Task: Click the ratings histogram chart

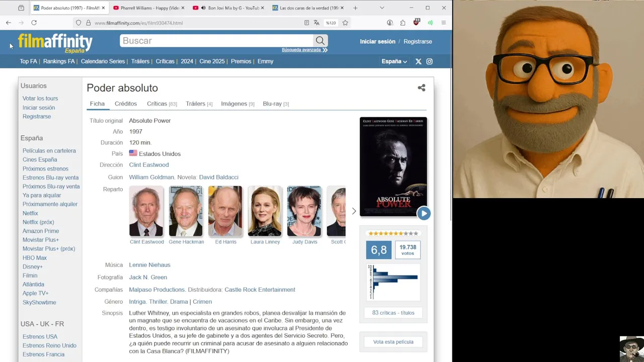Action: [x=393, y=282]
